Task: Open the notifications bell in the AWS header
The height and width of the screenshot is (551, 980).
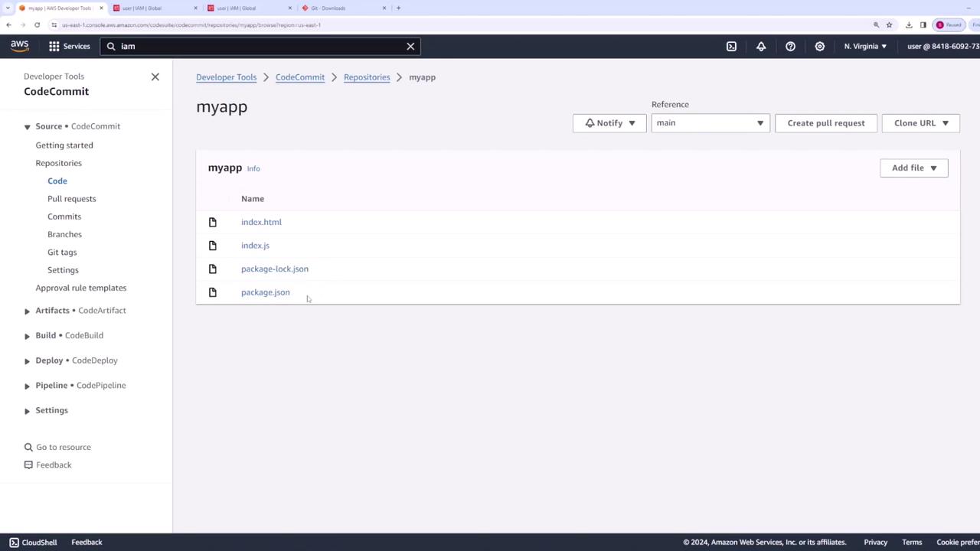Action: 761,46
